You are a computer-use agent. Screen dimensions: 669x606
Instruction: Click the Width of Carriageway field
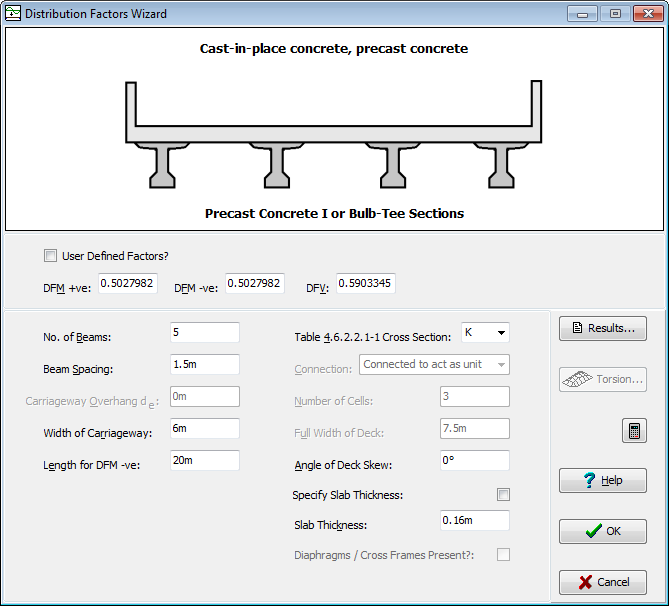(205, 428)
